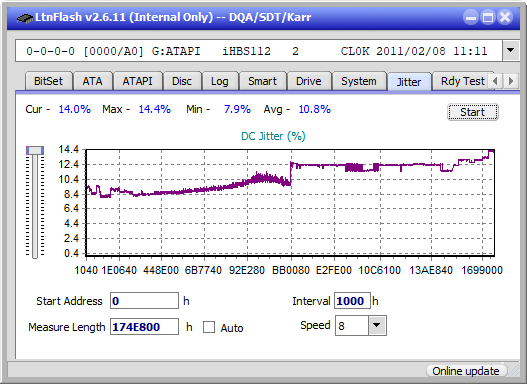Open the drive selection dropdown arrow
The height and width of the screenshot is (384, 527).
click(511, 51)
